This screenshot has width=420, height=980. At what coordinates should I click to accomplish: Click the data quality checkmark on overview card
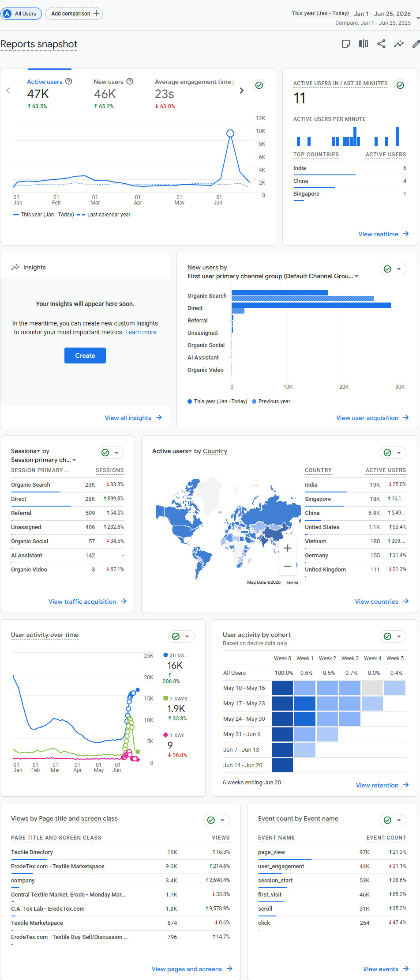point(259,85)
